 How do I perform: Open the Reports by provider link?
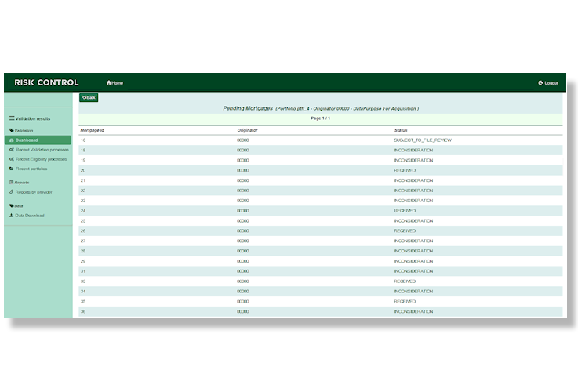[34, 192]
